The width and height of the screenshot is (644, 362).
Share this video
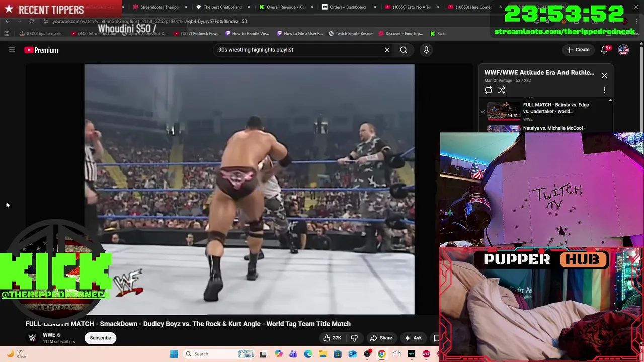pyautogui.click(x=381, y=338)
